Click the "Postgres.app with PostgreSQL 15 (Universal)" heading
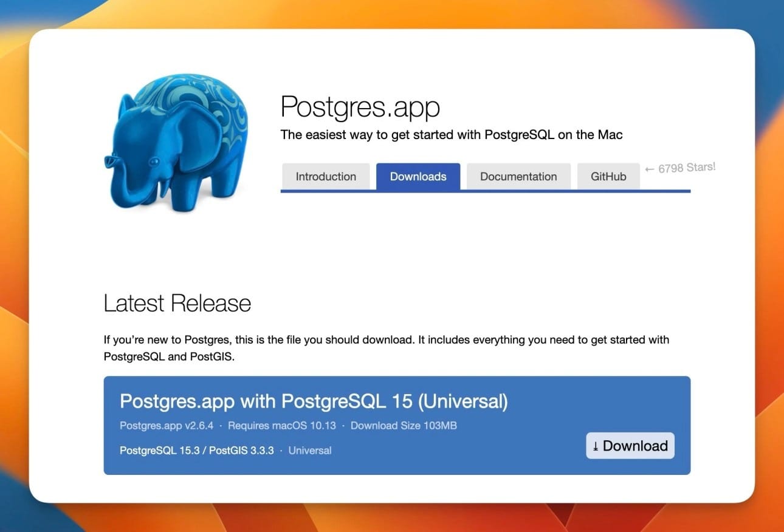Viewport: 784px width, 532px height. tap(314, 401)
